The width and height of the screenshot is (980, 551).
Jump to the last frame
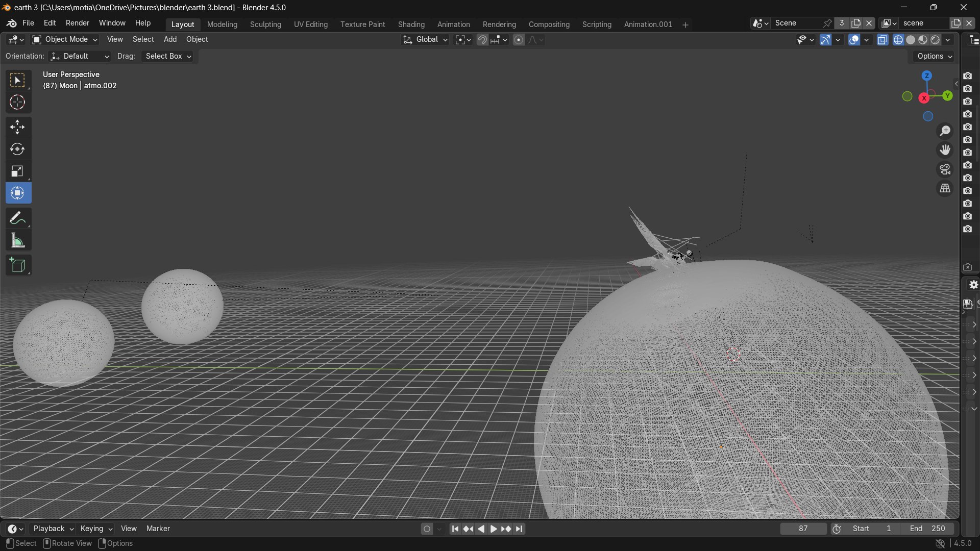click(520, 529)
